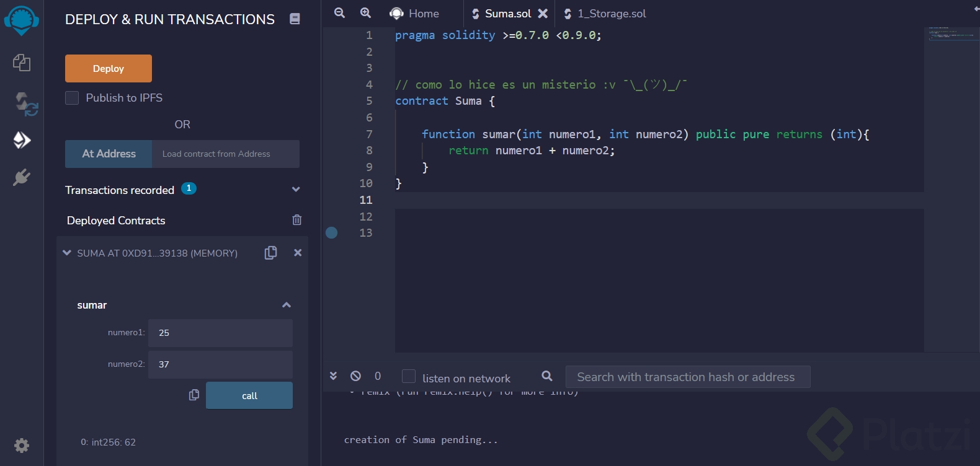This screenshot has width=980, height=466.
Task: Click the At Address button
Action: pyautogui.click(x=109, y=154)
